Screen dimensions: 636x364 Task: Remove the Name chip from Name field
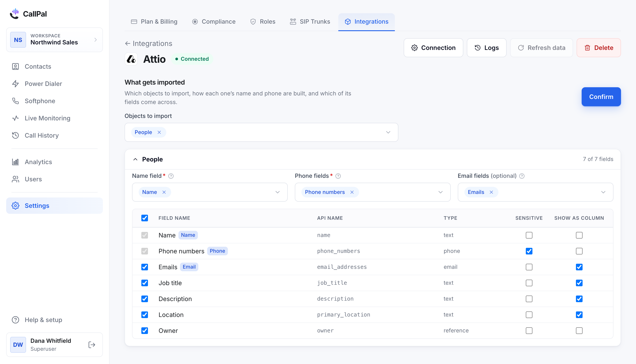164,192
